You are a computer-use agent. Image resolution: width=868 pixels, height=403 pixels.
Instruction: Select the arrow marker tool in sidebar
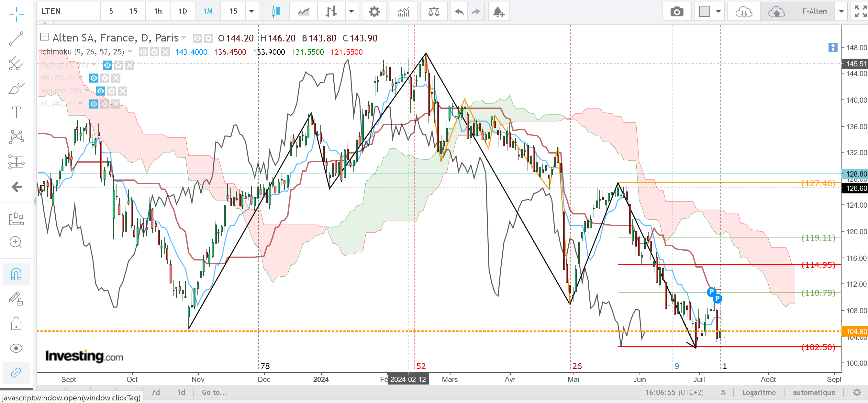[16, 187]
